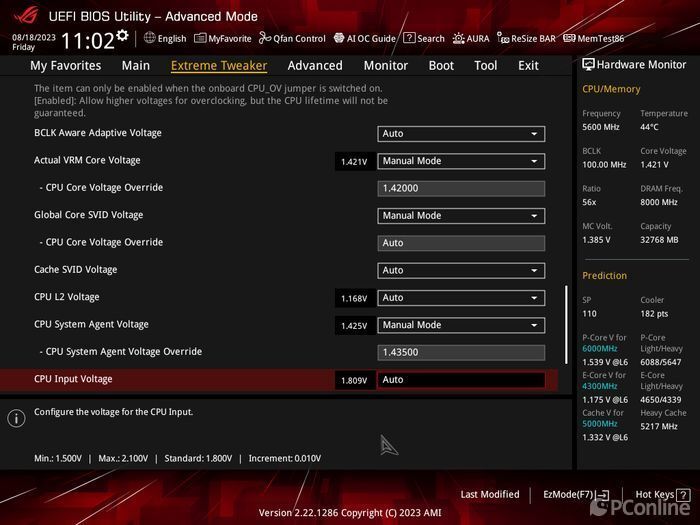Launch the AI OC Guide icon
The image size is (700, 525).
(339, 38)
